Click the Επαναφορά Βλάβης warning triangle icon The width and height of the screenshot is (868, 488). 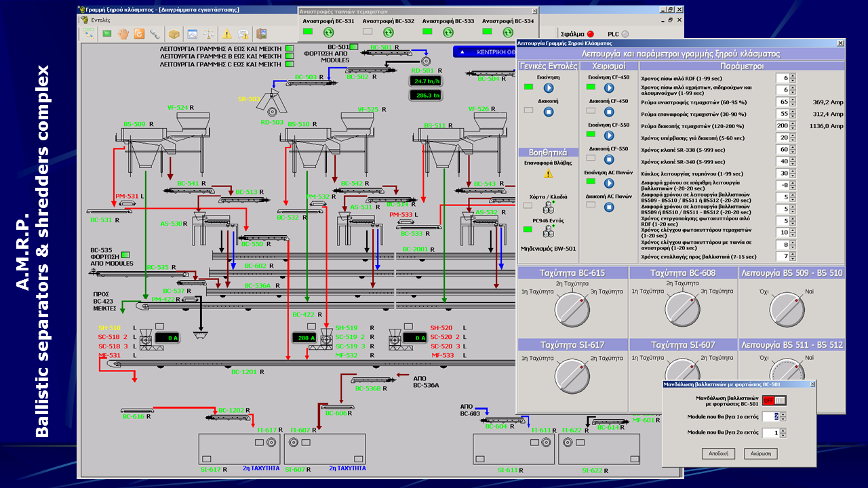click(x=548, y=174)
